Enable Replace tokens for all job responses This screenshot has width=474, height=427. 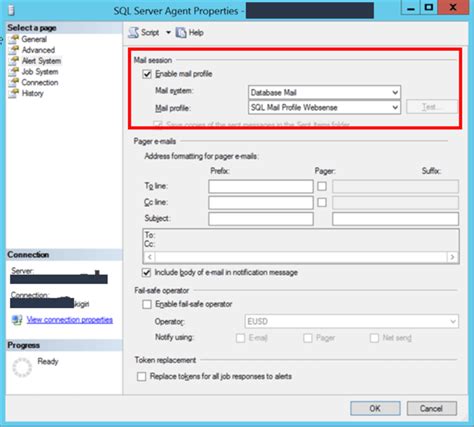coord(141,377)
